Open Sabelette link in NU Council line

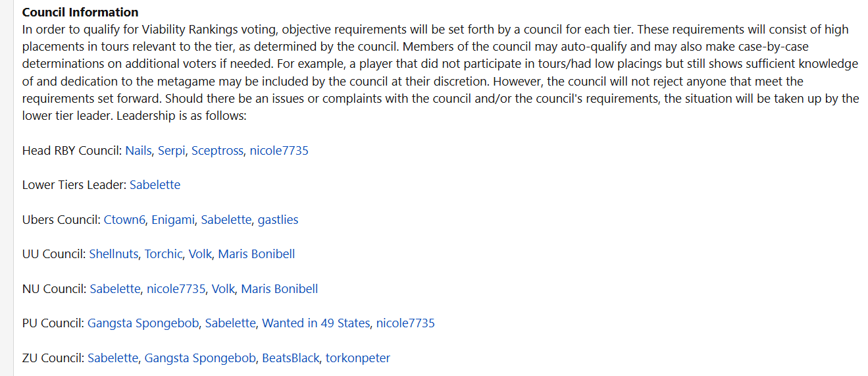click(115, 288)
